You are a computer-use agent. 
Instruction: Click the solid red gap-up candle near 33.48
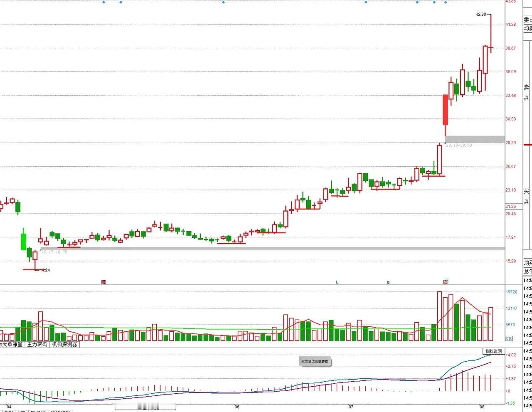446,110
